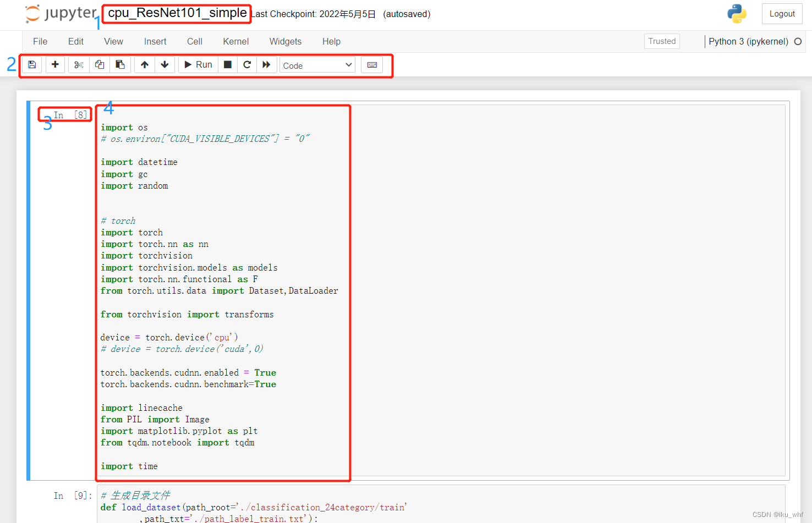
Task: Open the Kernel menu
Action: tap(236, 41)
